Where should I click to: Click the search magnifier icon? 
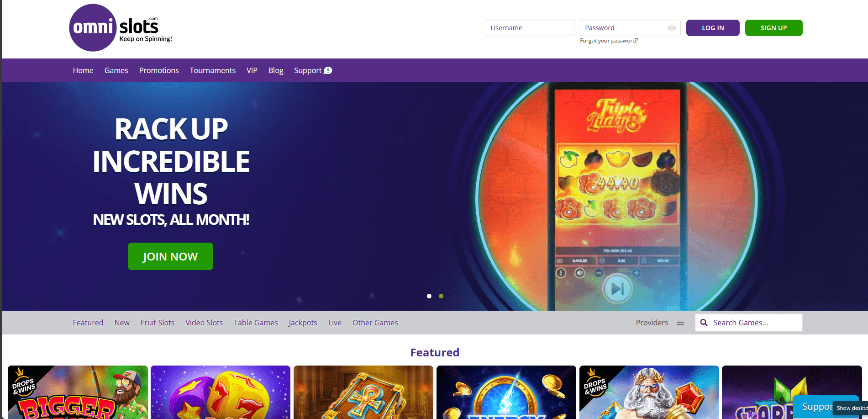pos(704,323)
